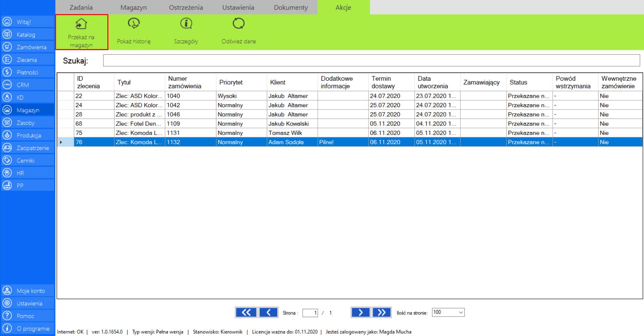
Task: Open the Ustawienia top tab
Action: [238, 7]
